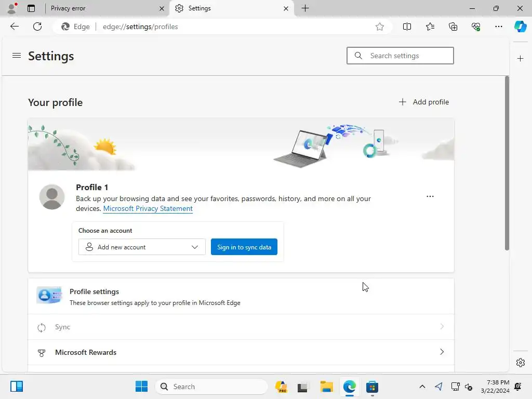Image resolution: width=532 pixels, height=399 pixels.
Task: Click the Edge site identity badge
Action: (x=75, y=26)
